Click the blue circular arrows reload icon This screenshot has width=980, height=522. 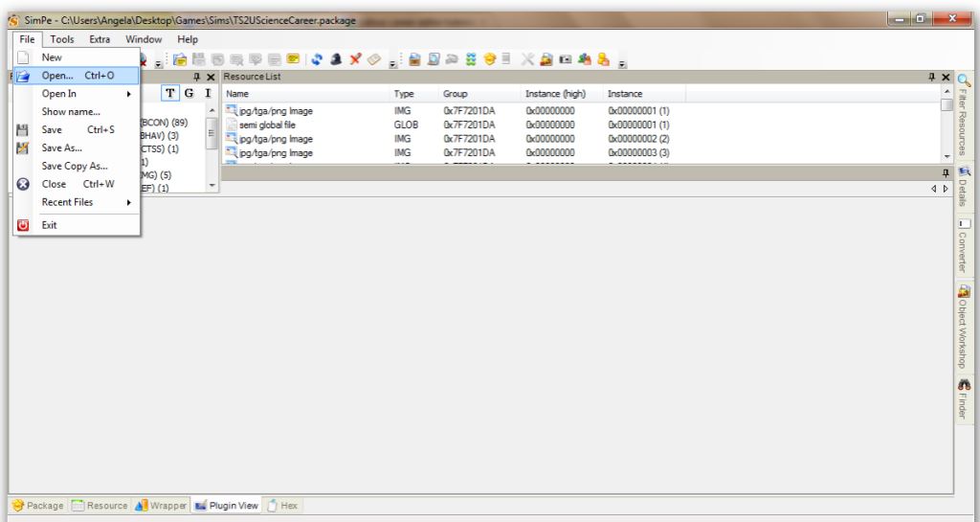pyautogui.click(x=317, y=59)
